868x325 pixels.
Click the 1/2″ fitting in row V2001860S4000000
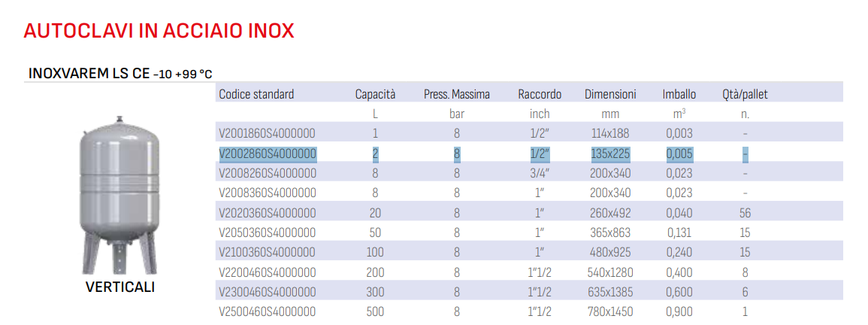coord(540,134)
